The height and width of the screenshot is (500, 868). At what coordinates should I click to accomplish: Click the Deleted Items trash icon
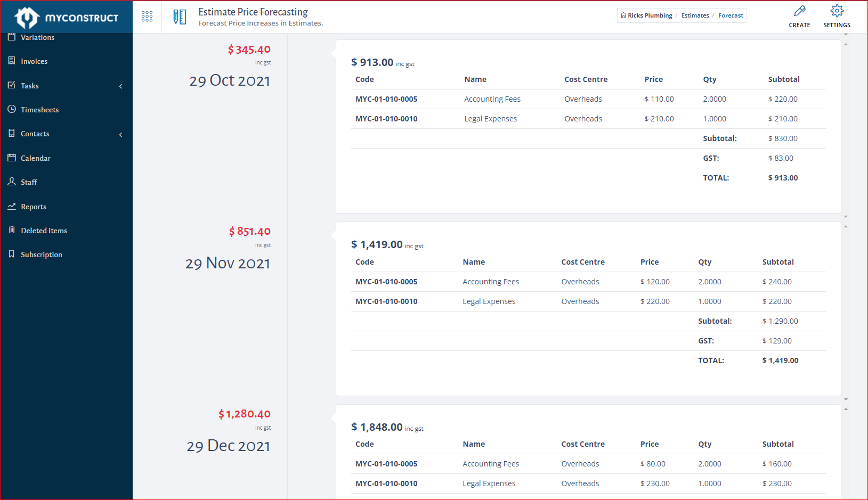(x=12, y=230)
